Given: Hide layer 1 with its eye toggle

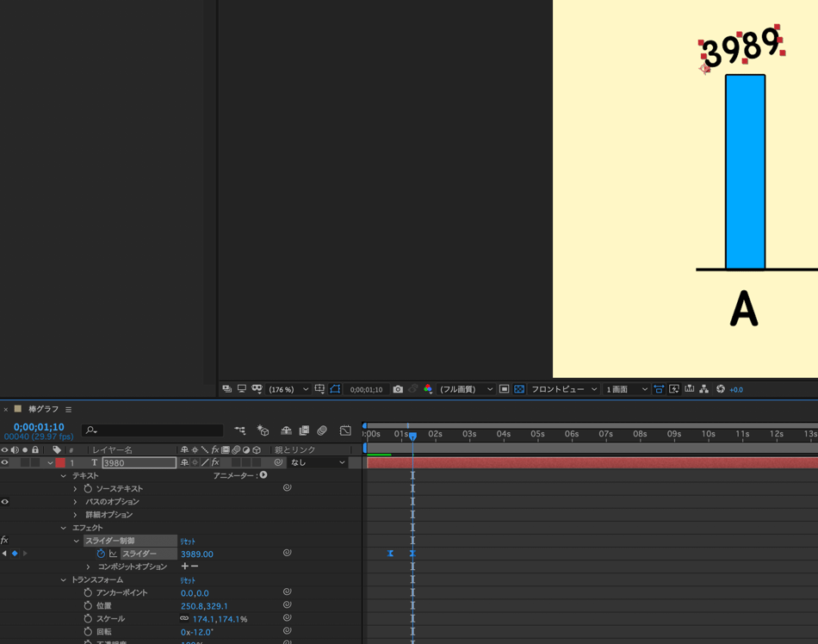Looking at the screenshot, I should [x=5, y=462].
